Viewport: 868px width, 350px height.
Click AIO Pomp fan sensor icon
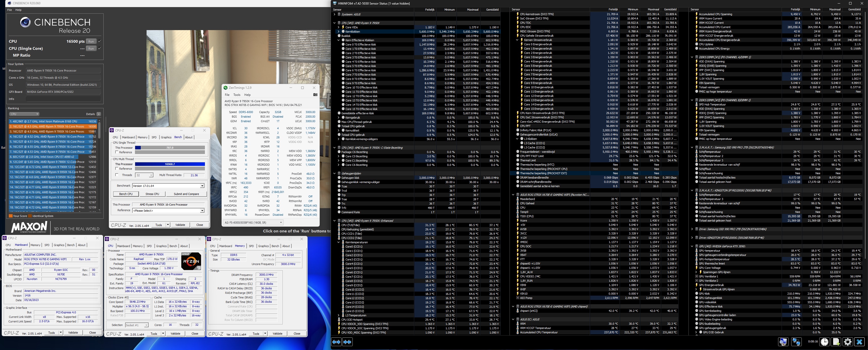518,298
